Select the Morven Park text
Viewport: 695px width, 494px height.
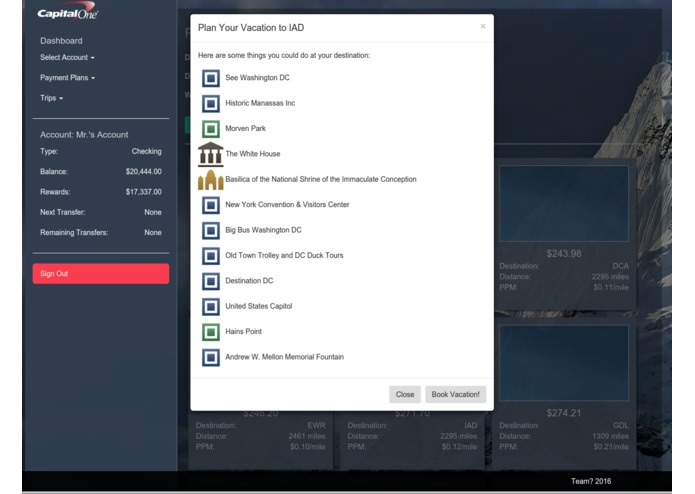coord(245,128)
